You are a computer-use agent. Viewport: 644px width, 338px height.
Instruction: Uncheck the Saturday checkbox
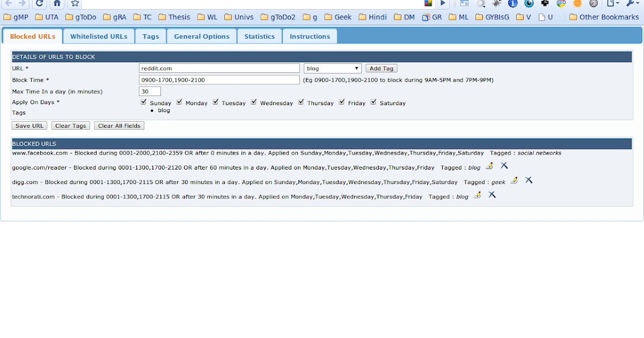point(374,101)
